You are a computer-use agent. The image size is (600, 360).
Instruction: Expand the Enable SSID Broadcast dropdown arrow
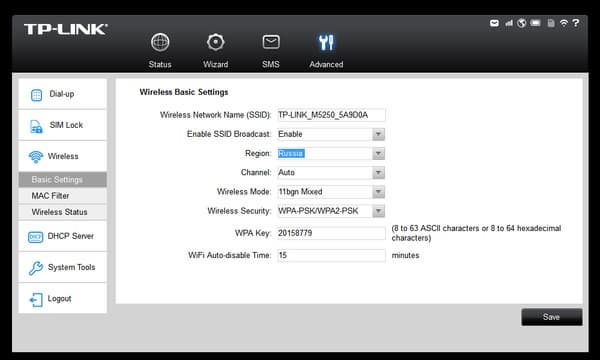pyautogui.click(x=378, y=134)
